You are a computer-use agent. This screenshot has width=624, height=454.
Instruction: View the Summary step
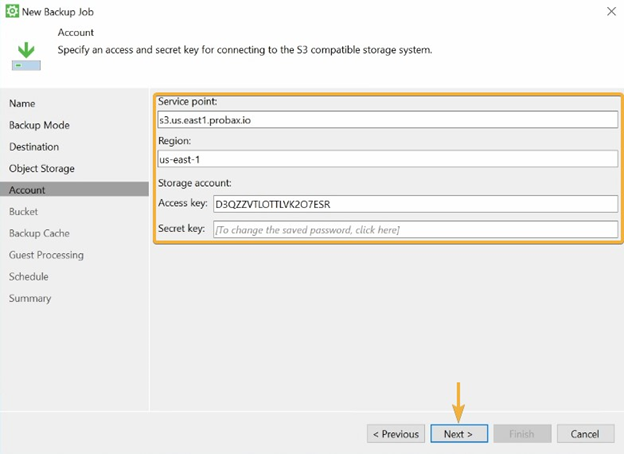point(30,298)
